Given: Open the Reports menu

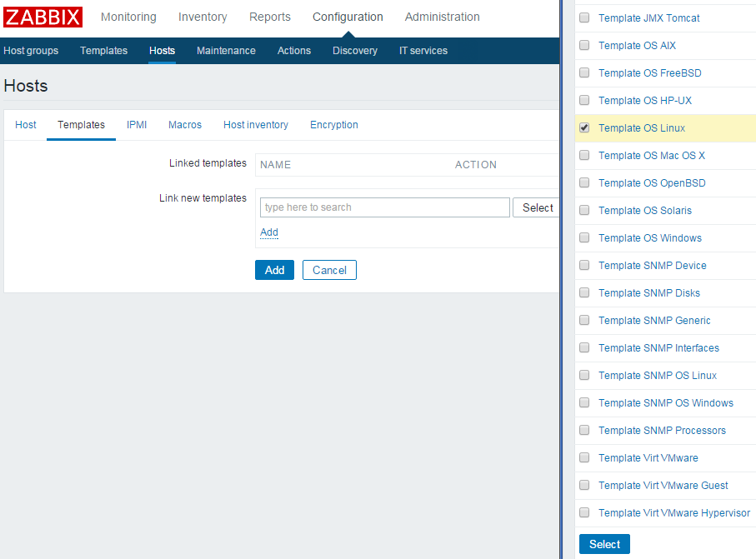Looking at the screenshot, I should [x=270, y=17].
